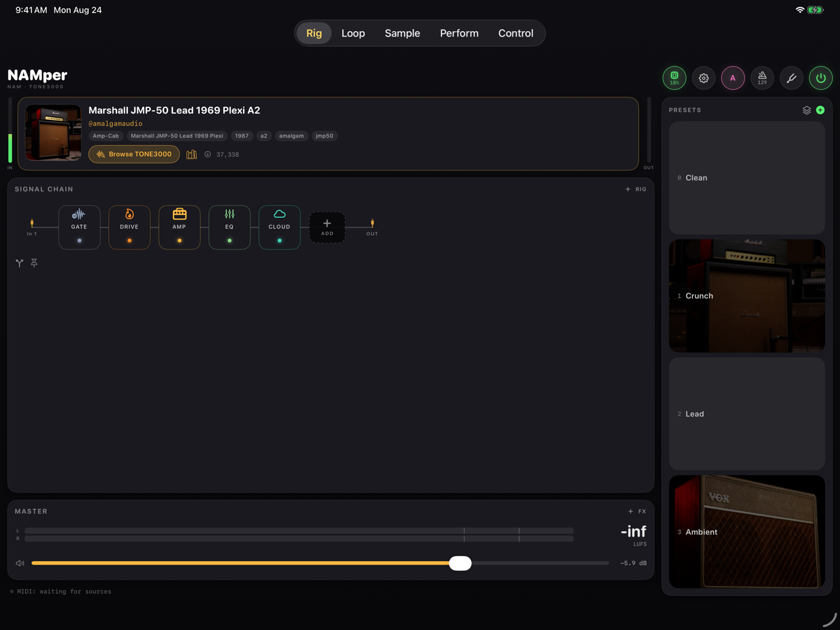Click the 37,338 download count
840x630 pixels.
227,155
